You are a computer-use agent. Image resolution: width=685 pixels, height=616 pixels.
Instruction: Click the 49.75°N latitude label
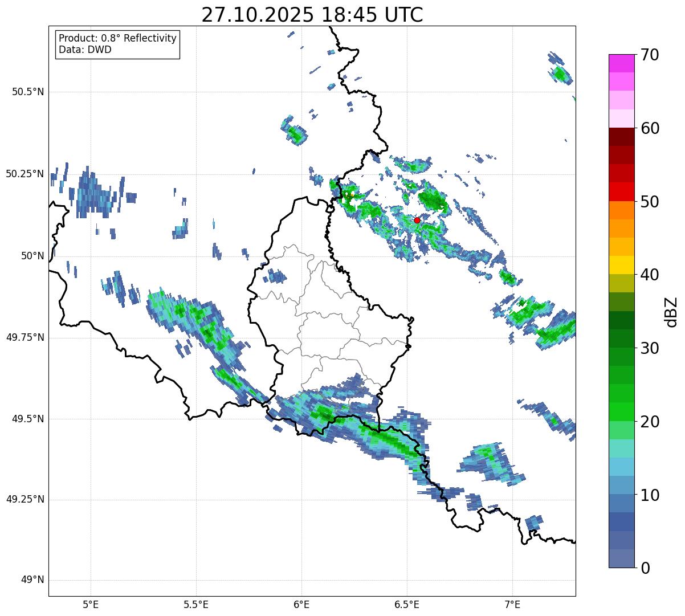(x=25, y=337)
